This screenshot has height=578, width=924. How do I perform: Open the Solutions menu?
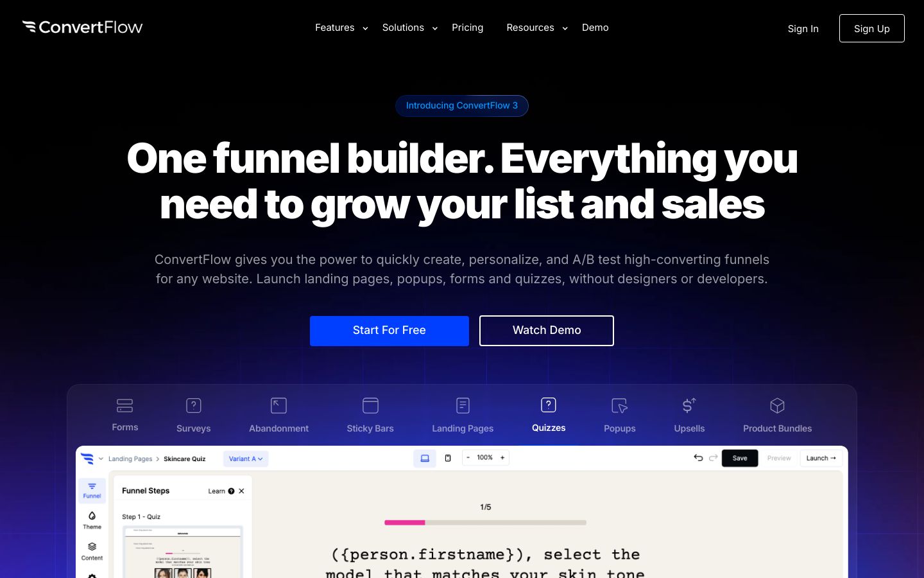[x=403, y=28]
